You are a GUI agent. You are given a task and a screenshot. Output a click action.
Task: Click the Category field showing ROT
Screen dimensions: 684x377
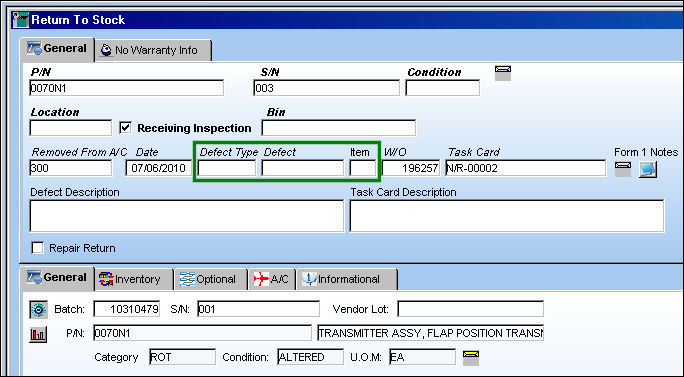(x=182, y=357)
